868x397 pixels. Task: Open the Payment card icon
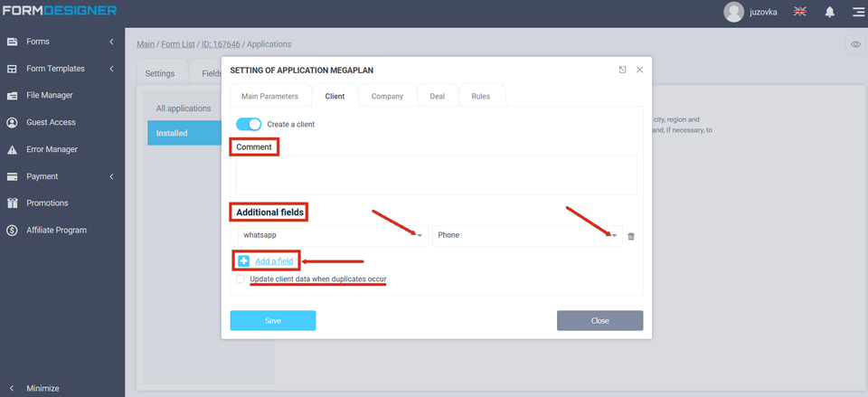pyautogui.click(x=12, y=176)
